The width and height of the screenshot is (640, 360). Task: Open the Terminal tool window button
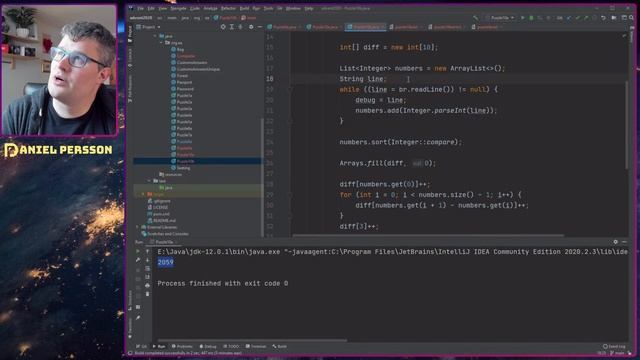click(256, 346)
